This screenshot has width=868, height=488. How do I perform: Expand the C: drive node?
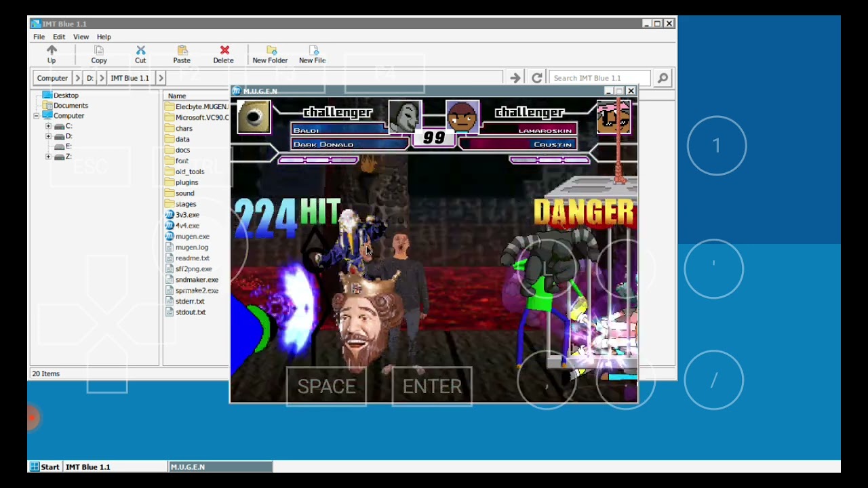(x=48, y=126)
